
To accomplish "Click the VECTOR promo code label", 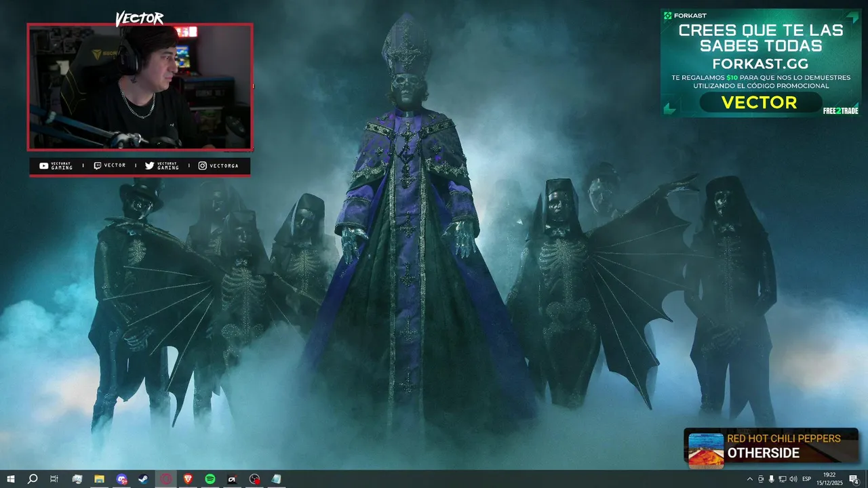I will pos(759,102).
